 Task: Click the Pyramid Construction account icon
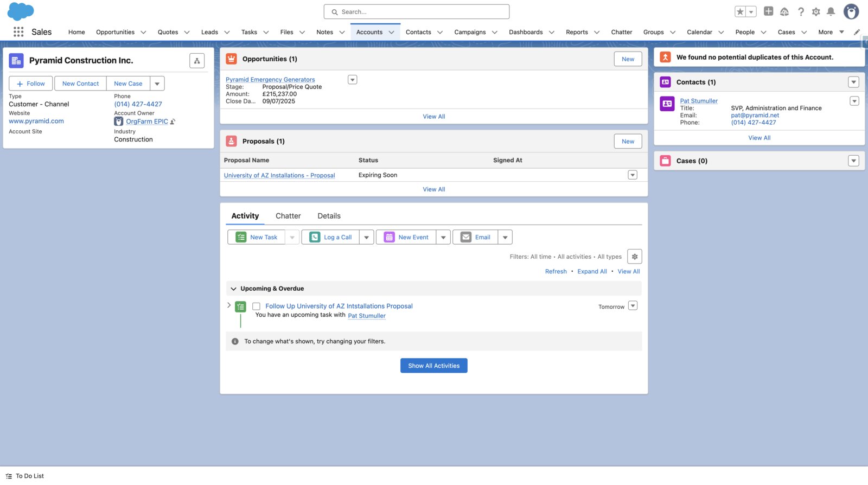coord(16,61)
